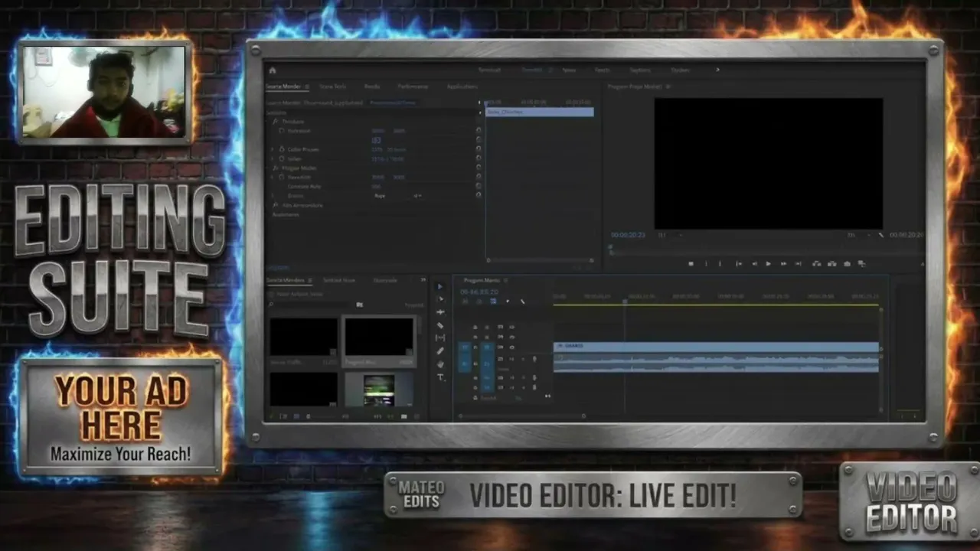Click the Mark In button
This screenshot has height=551, width=980.
pos(706,264)
